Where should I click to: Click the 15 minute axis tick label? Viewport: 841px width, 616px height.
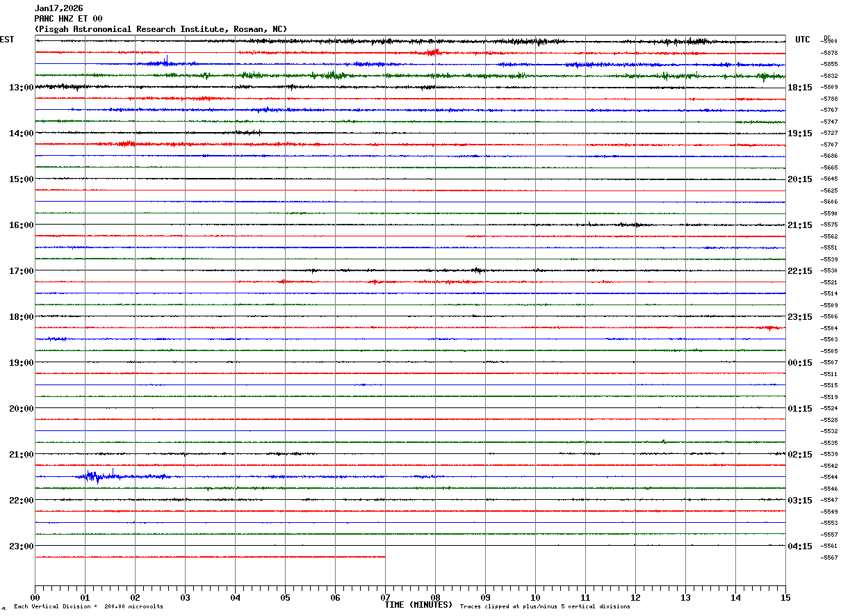click(x=785, y=598)
